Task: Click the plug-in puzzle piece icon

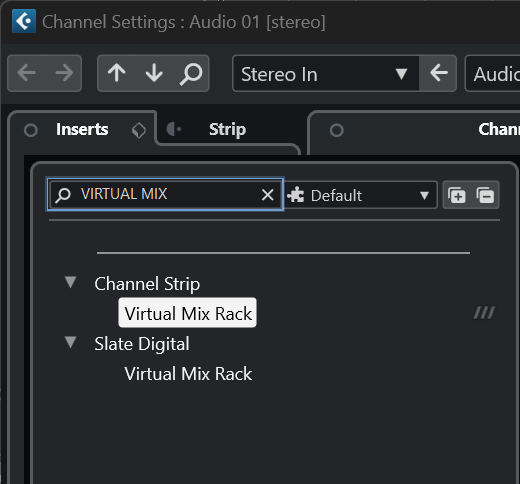Action: click(295, 195)
